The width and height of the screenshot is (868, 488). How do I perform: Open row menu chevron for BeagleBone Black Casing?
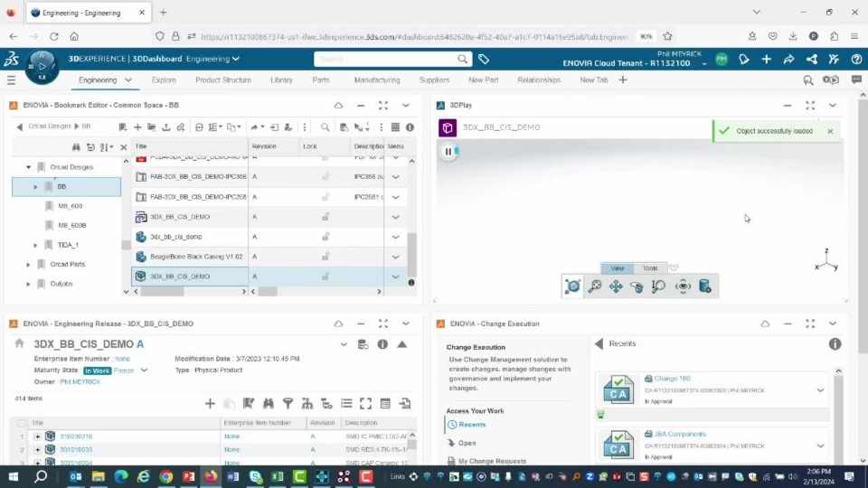click(396, 257)
